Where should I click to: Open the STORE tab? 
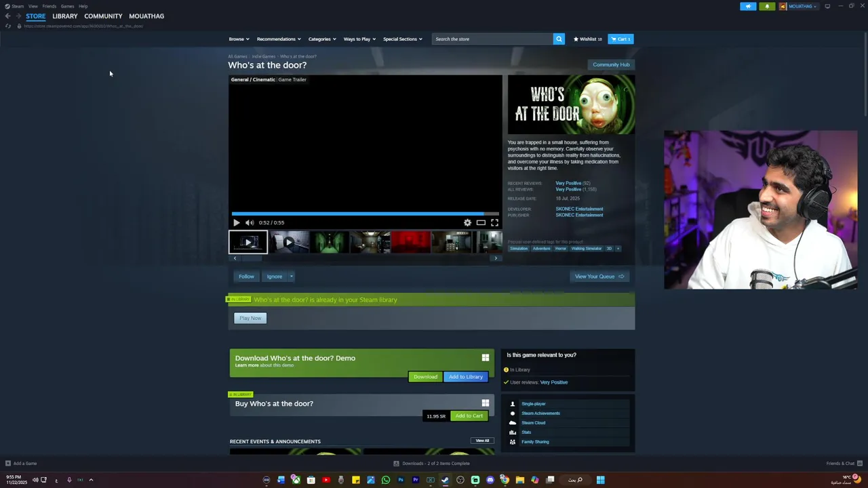36,16
